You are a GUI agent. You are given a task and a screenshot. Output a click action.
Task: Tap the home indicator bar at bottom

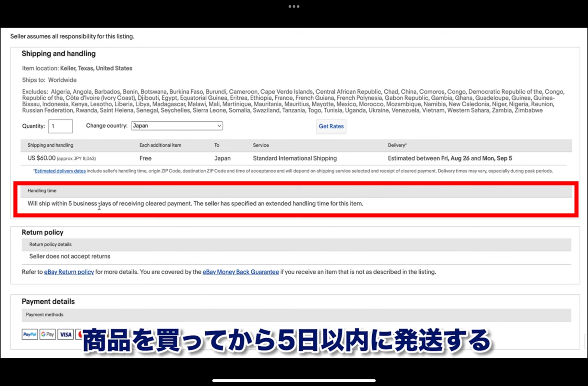click(294, 380)
